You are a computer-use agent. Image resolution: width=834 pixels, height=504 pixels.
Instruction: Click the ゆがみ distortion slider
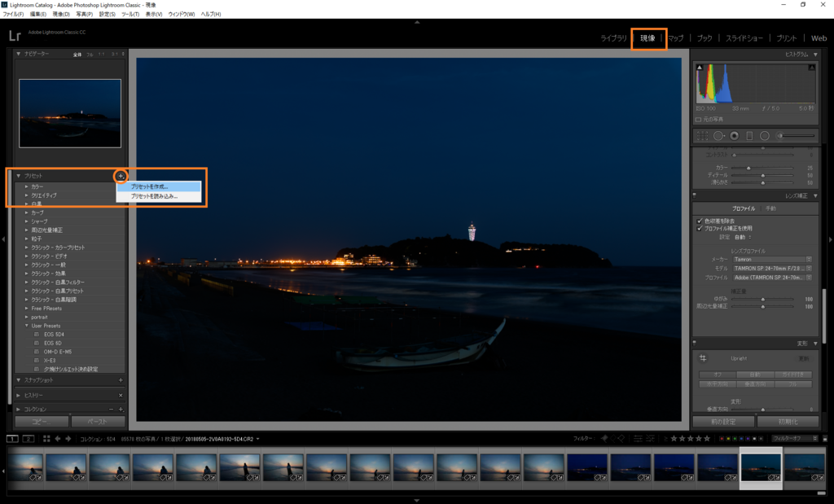tap(762, 300)
